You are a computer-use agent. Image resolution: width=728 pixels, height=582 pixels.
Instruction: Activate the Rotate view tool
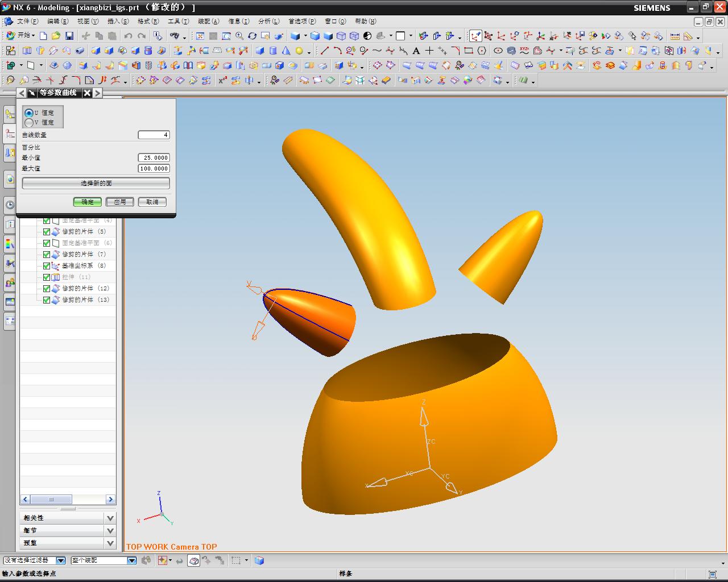(x=253, y=36)
